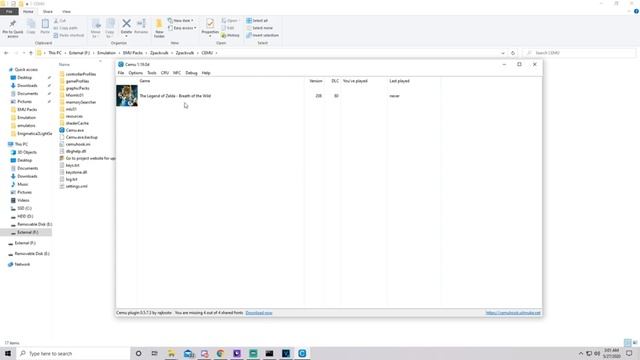This screenshot has height=360, width=640.
Task: Open the Windows Start menu
Action: click(x=8, y=353)
